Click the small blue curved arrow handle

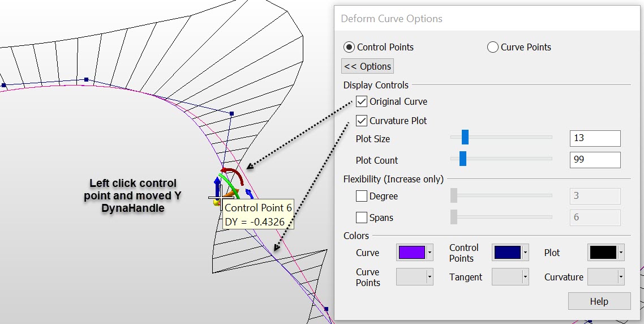[249, 193]
